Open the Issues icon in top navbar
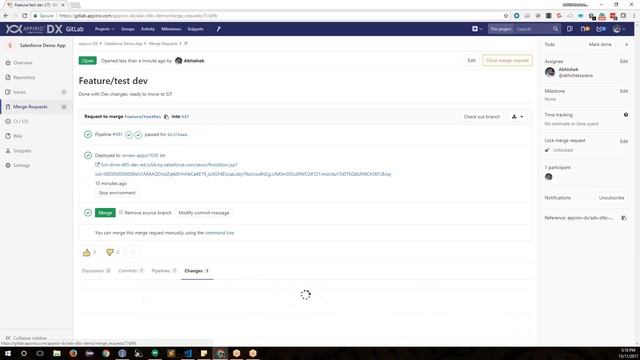640x360 pixels. [570, 29]
